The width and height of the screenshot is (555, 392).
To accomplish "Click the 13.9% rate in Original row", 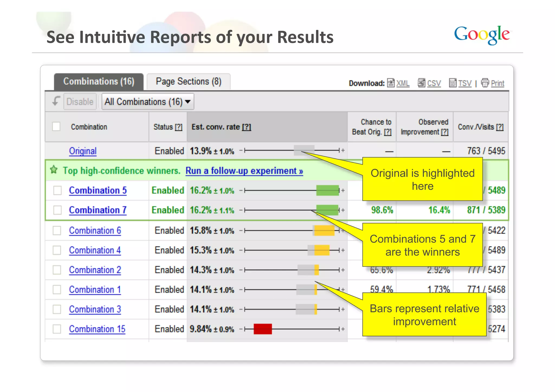I will (x=201, y=151).
